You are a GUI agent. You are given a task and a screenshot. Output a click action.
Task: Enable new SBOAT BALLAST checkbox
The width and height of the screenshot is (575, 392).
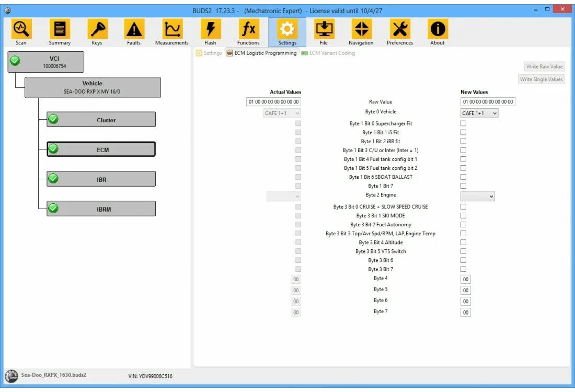point(464,177)
